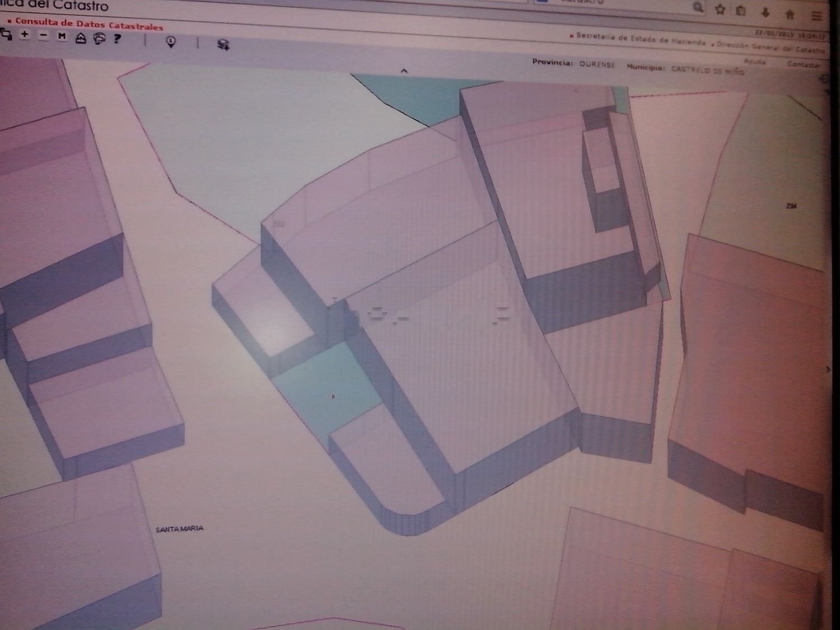Click the M map tool button
This screenshot has height=630, width=840.
tap(62, 36)
